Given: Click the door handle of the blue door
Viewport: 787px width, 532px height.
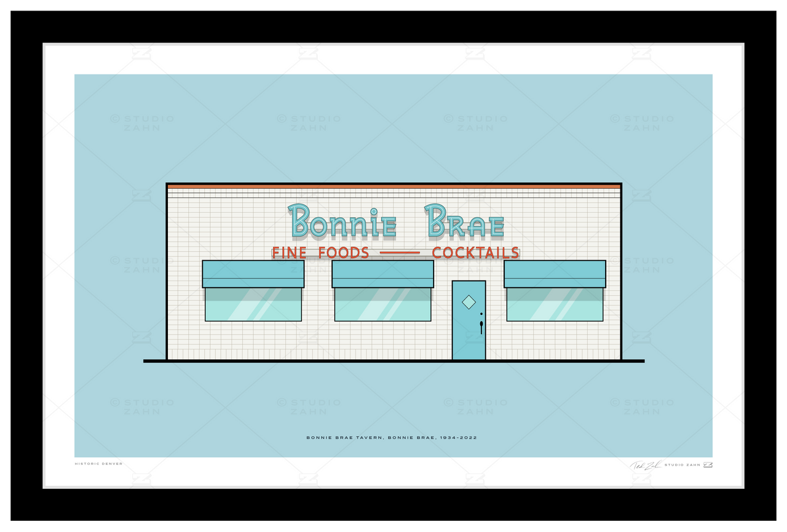Looking at the screenshot, I should click(481, 327).
